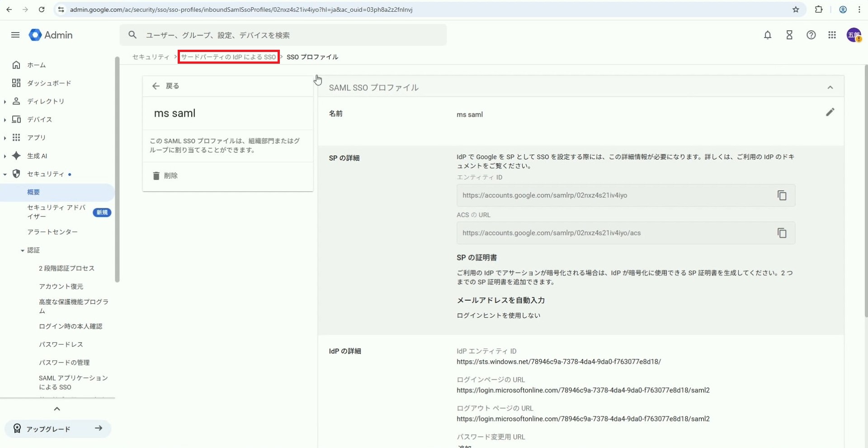Delete the ms saml profile
This screenshot has width=868, height=448.
coord(165,175)
